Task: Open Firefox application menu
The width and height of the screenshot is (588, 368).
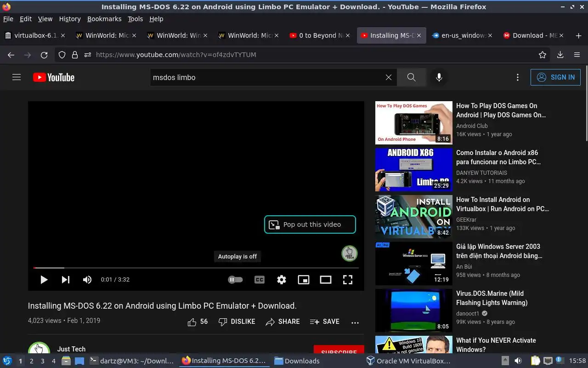Action: point(577,55)
